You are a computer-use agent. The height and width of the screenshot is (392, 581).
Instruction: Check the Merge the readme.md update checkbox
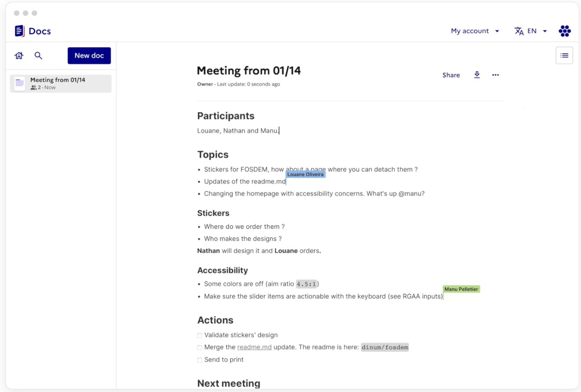[199, 347]
